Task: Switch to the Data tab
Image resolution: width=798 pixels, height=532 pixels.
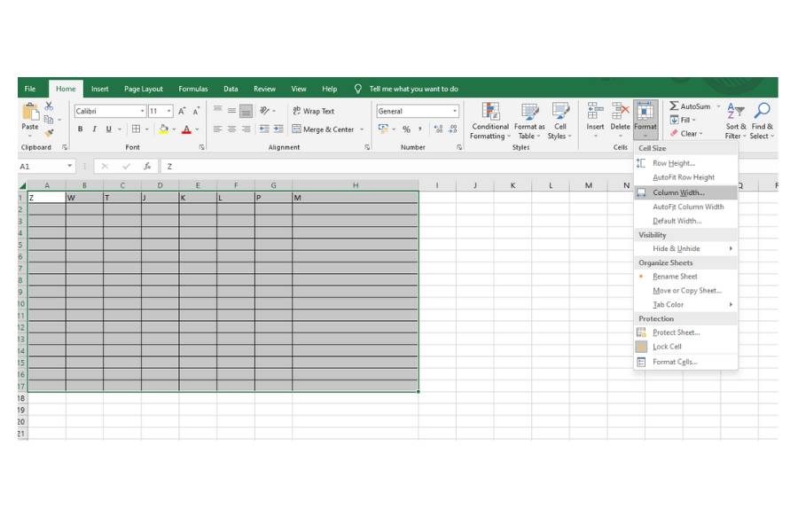Action: pyautogui.click(x=231, y=89)
